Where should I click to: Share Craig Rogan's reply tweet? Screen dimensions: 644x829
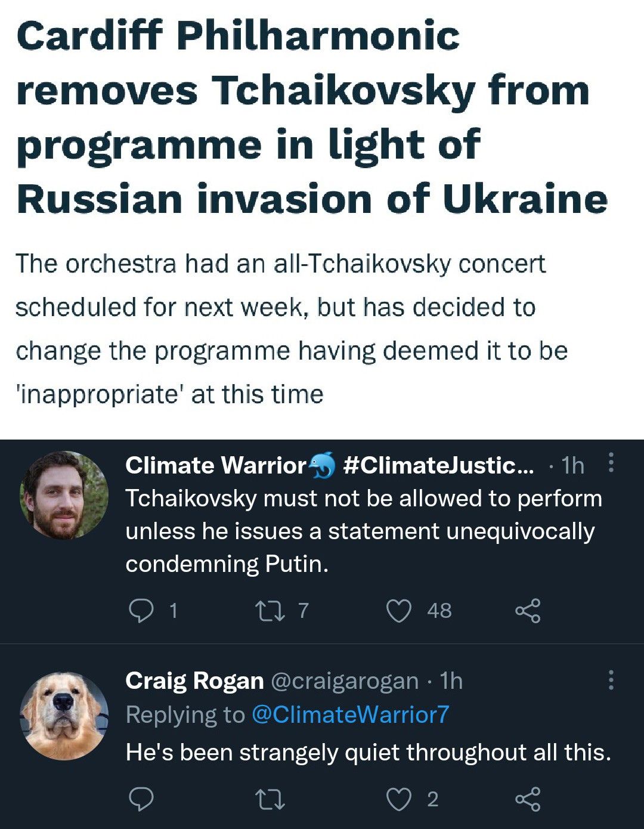point(528,799)
